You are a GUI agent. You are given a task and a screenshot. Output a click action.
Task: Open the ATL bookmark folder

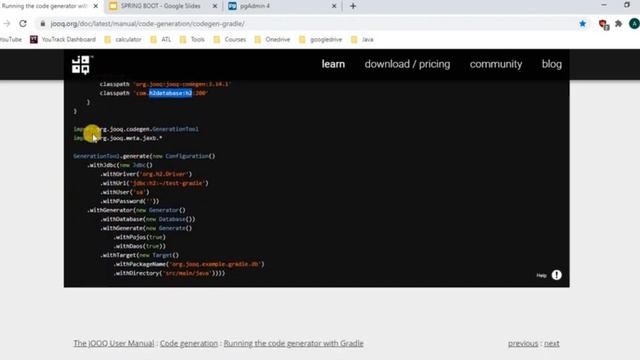click(161, 40)
